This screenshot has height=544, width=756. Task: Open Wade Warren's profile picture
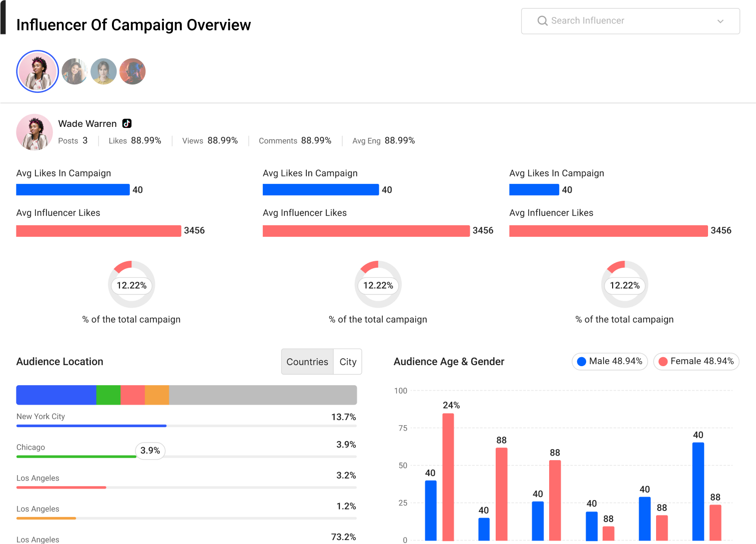tap(34, 132)
